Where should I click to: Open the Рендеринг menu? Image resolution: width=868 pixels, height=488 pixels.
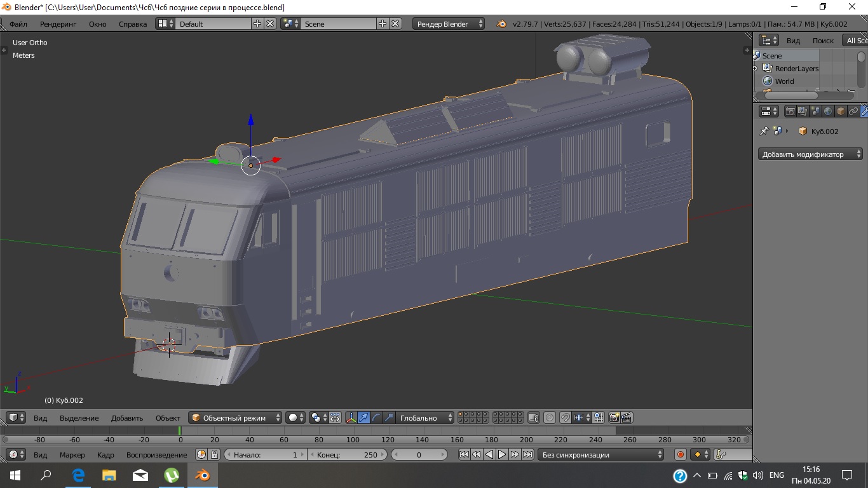(x=58, y=24)
